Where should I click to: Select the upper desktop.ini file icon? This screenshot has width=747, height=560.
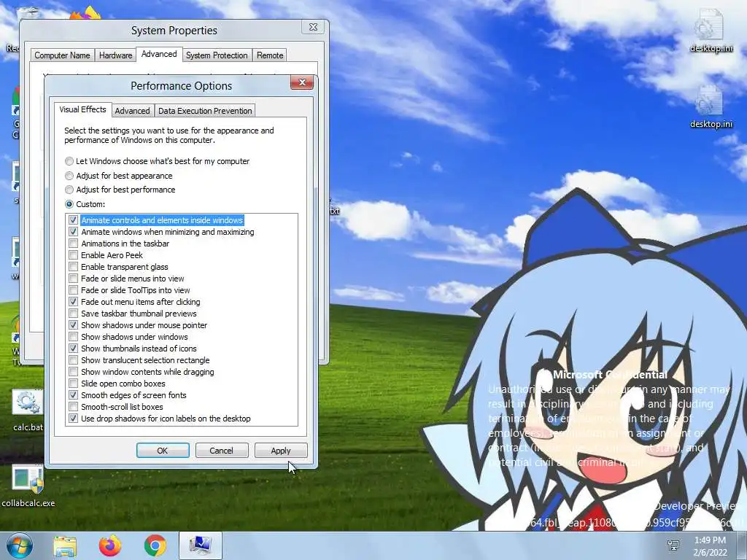click(711, 31)
